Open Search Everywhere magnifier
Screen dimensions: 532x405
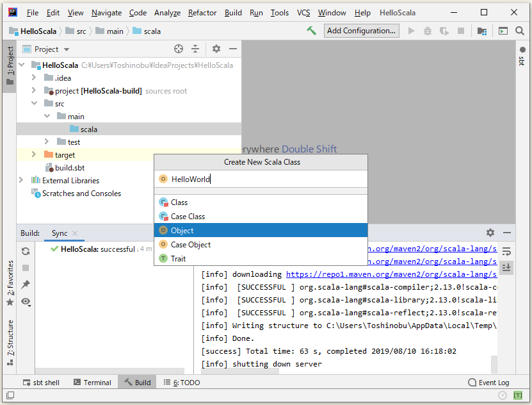520,31
